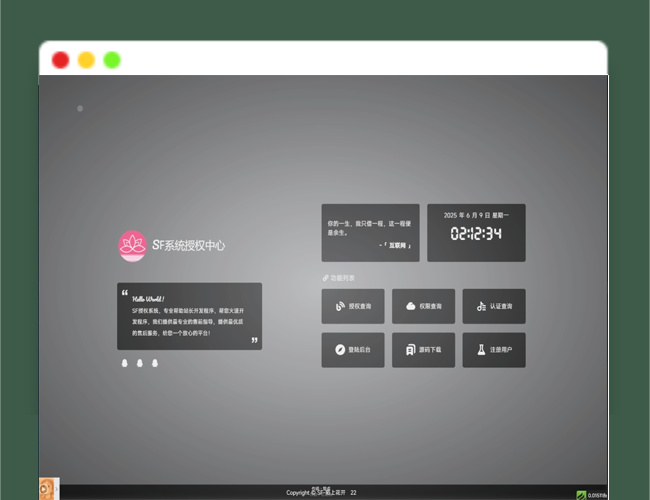650x500 pixels.
Task: Open the 登陆后台 compass button
Action: pos(353,350)
